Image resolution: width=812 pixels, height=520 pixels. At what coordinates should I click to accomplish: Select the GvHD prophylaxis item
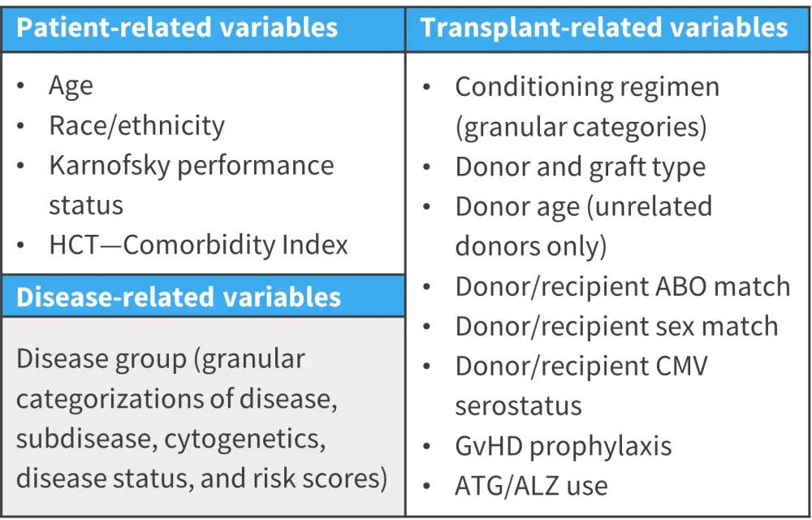[x=563, y=445]
